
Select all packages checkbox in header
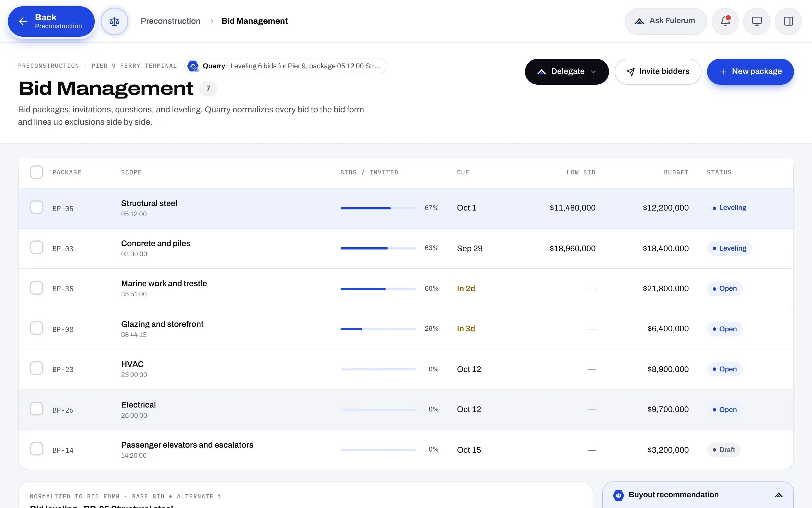click(x=37, y=172)
